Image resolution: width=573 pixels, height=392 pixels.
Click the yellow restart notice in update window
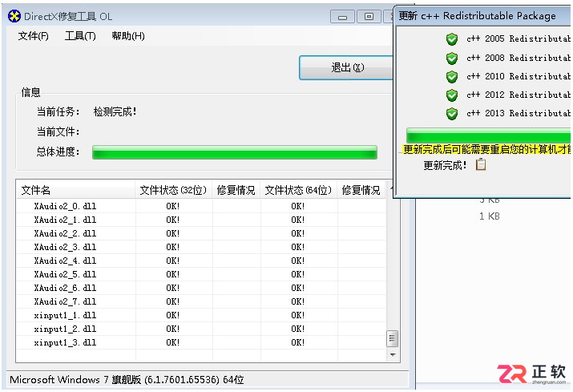click(x=486, y=149)
